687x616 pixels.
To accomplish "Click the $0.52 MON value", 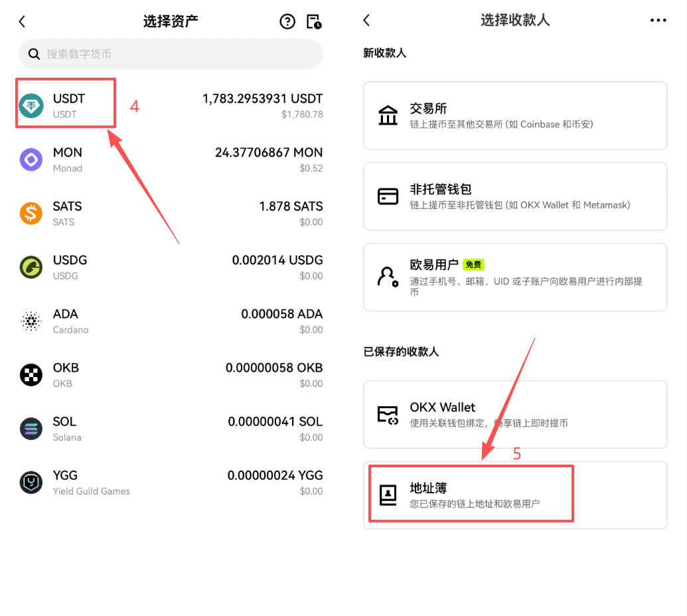I will click(x=311, y=168).
